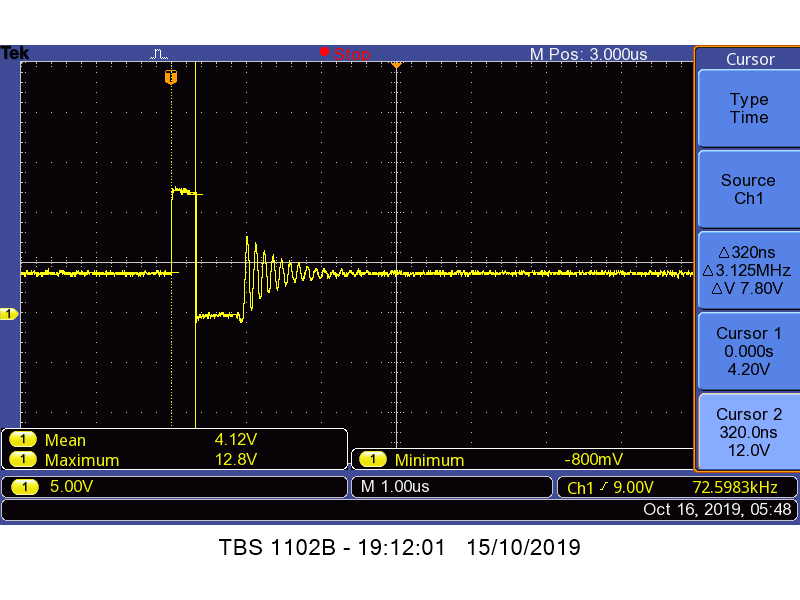Click the Tek logo

pos(15,53)
